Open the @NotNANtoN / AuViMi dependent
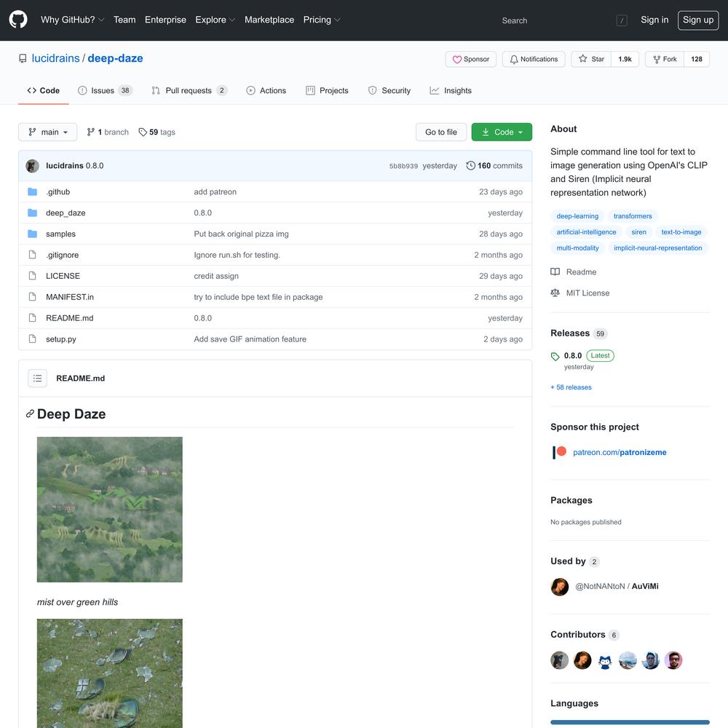This screenshot has height=728, width=728. 617,586
